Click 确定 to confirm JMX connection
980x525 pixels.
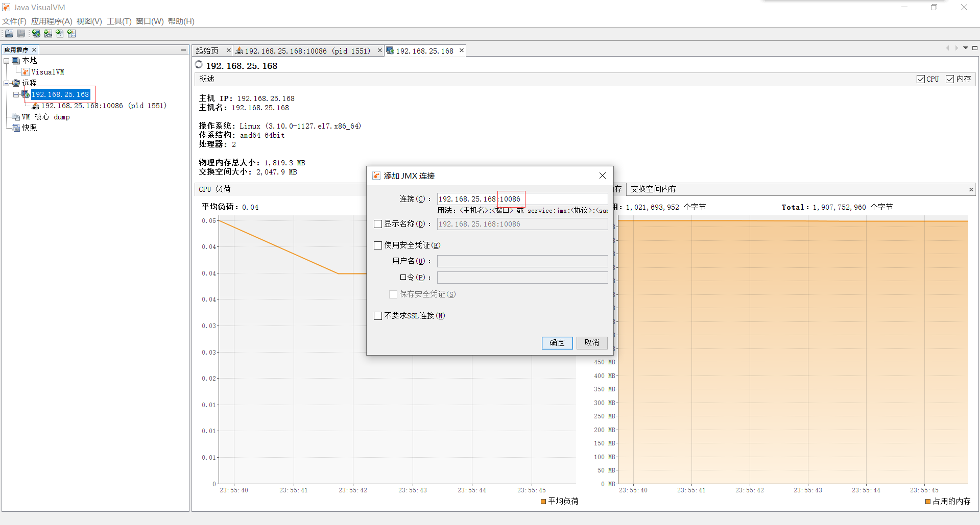tap(557, 343)
